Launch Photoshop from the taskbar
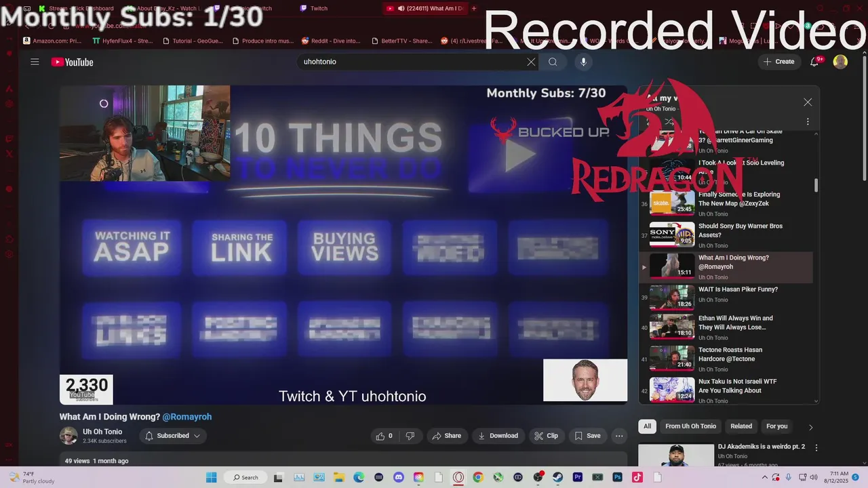Viewport: 868px width, 488px height. (x=618, y=477)
